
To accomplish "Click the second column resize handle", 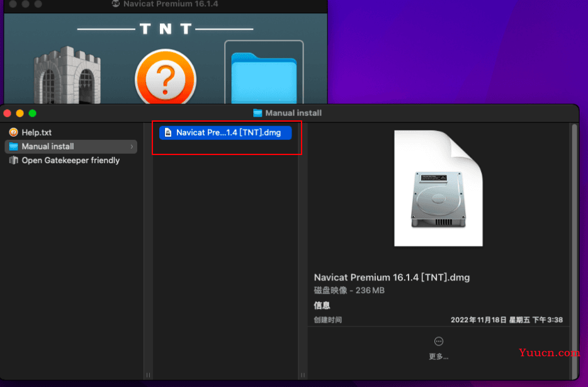I will point(303,375).
